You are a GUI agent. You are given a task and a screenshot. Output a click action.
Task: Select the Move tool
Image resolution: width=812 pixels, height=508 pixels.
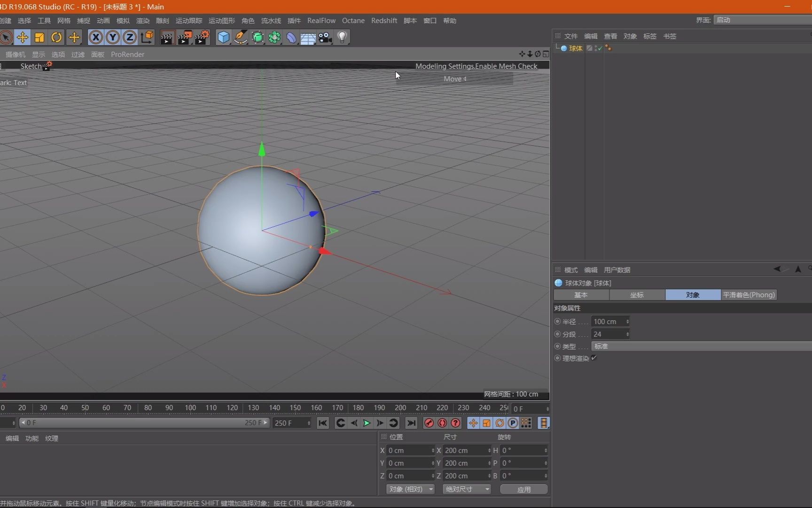tap(22, 37)
